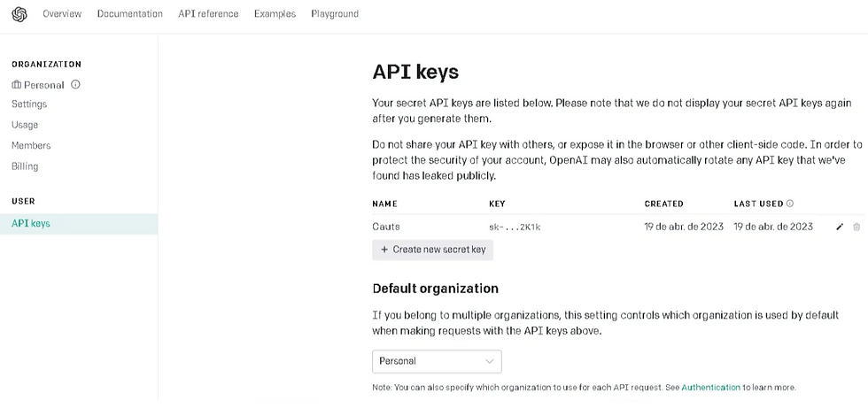The width and height of the screenshot is (868, 408).
Task: Click the OpenAI logo icon
Action: (19, 14)
